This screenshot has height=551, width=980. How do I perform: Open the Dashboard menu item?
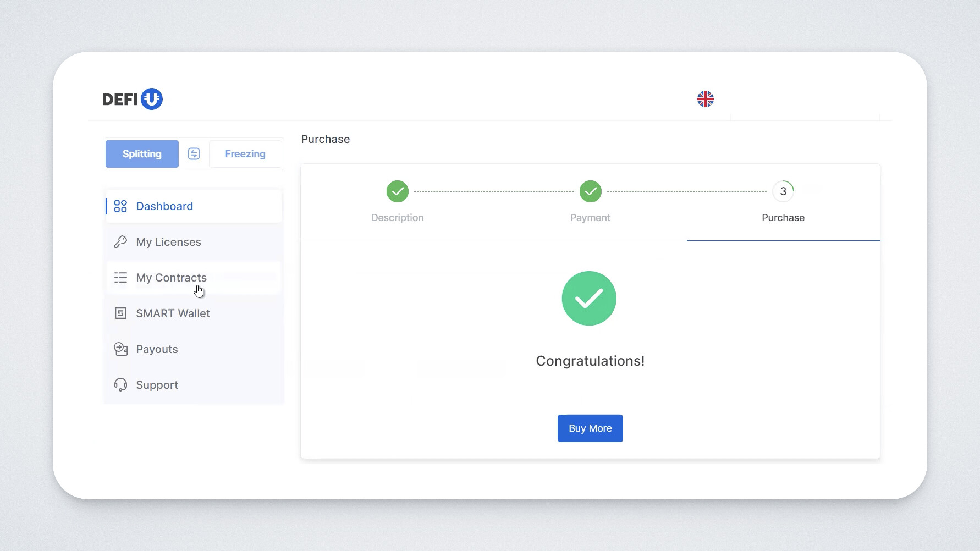tap(164, 206)
